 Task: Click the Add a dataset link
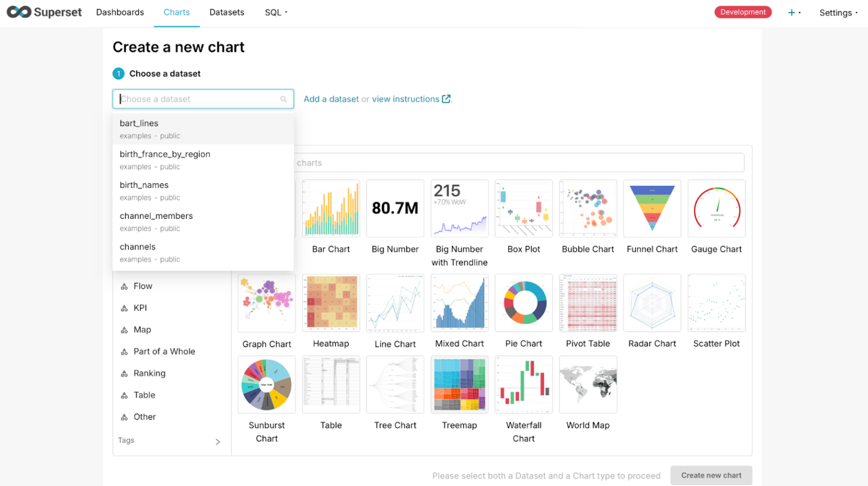331,99
